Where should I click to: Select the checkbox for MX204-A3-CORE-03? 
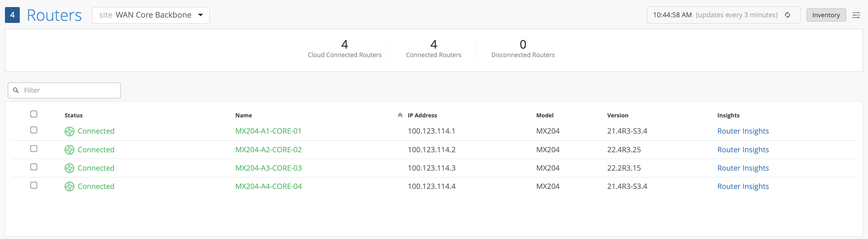point(34,167)
